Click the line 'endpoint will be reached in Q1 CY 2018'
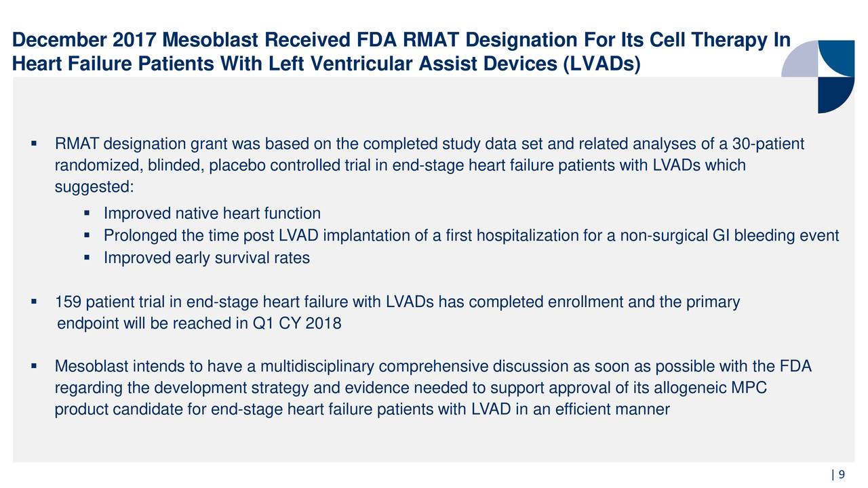The image size is (868, 488). [199, 323]
